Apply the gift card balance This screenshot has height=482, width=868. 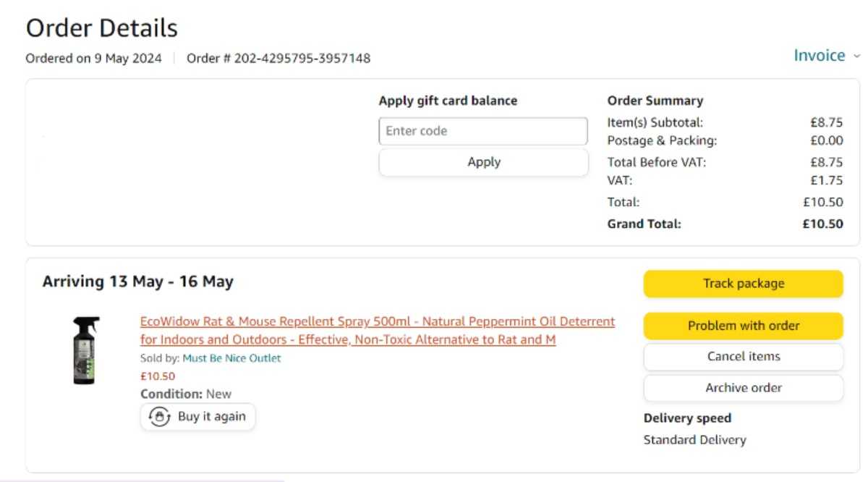click(483, 162)
